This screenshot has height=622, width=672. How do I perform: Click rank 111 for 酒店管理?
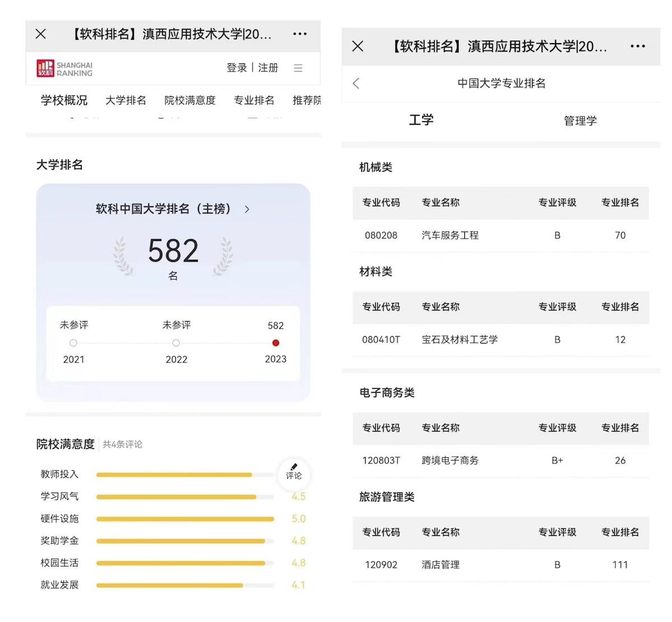point(620,565)
